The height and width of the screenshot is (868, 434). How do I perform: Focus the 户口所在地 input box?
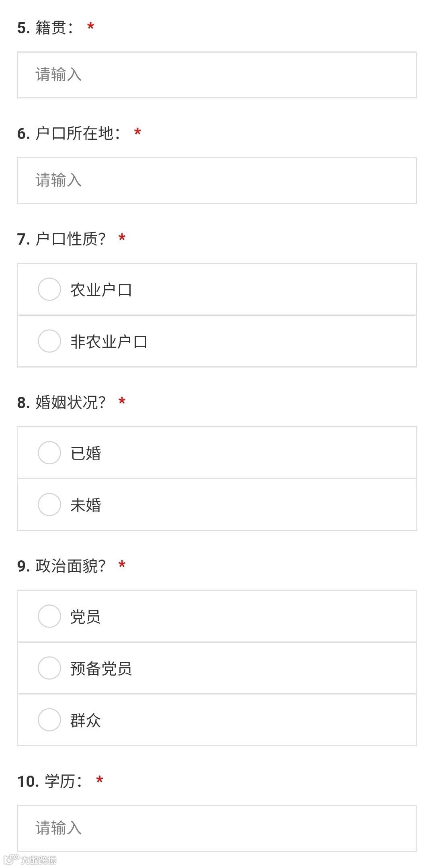[x=217, y=180]
